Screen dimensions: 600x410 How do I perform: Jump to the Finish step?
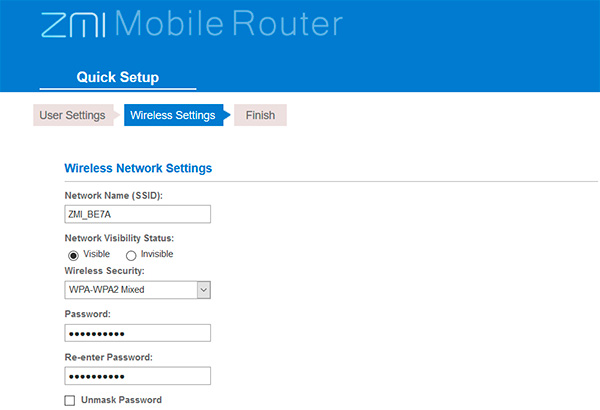[x=260, y=115]
